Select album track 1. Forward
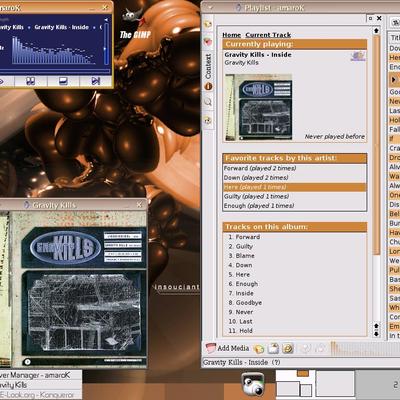This screenshot has width=400, height=400. (244, 237)
